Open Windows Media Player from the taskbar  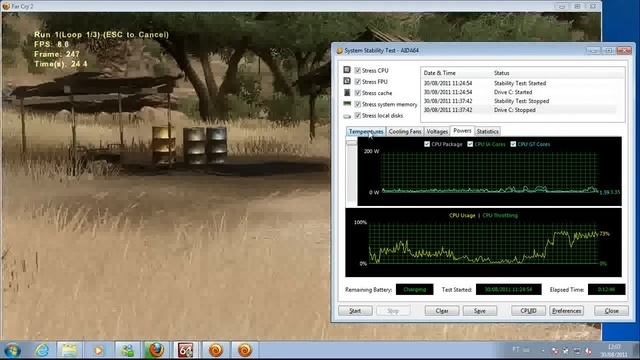tap(98, 350)
